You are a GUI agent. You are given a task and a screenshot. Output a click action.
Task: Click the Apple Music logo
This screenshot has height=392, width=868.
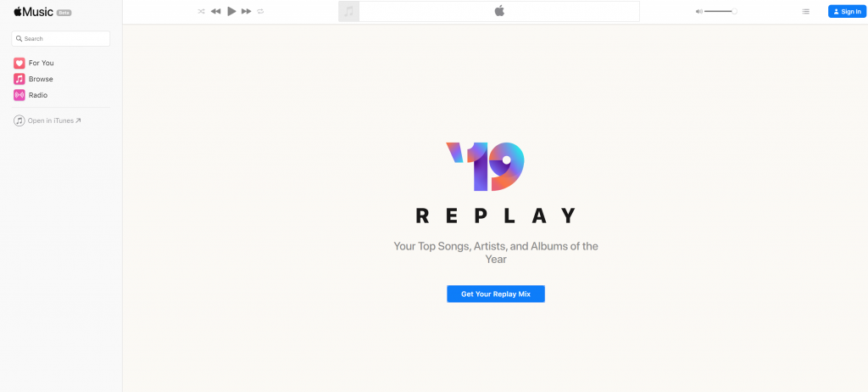36,11
